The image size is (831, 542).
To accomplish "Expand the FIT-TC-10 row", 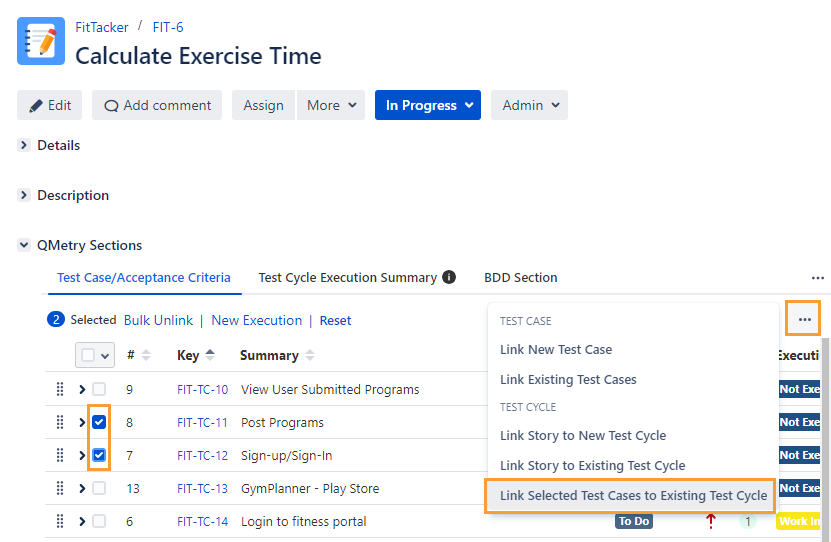I will click(x=82, y=389).
